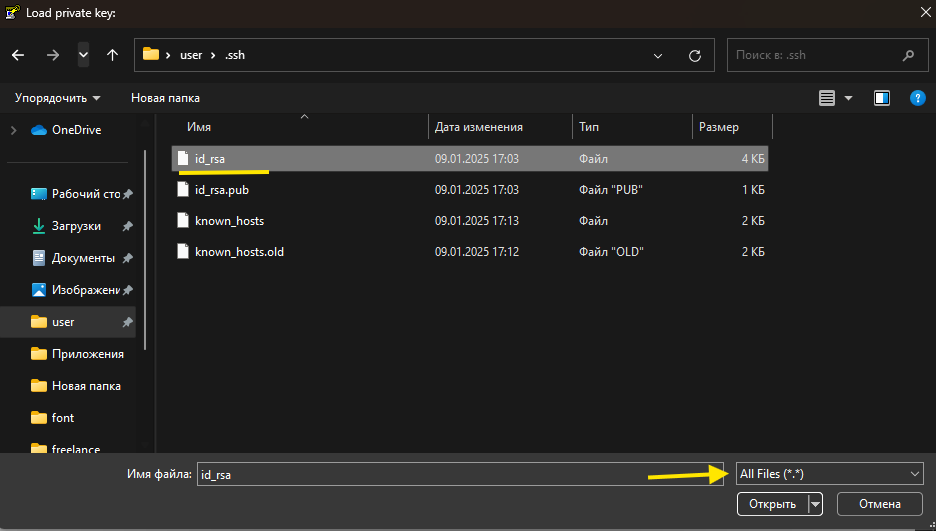This screenshot has width=936, height=531.
Task: Click the known_hosts.old file icon
Action: click(x=183, y=252)
